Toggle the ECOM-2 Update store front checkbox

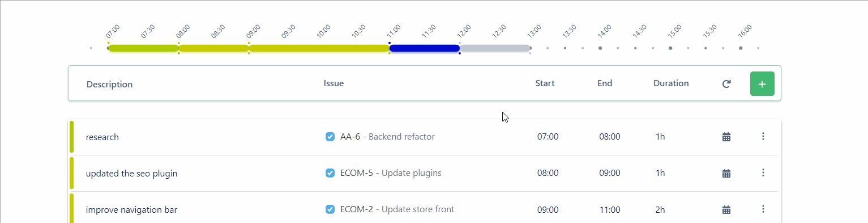tap(330, 209)
